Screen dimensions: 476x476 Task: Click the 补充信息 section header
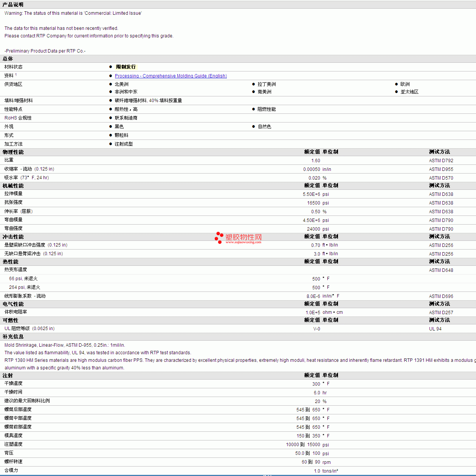pos(13,336)
